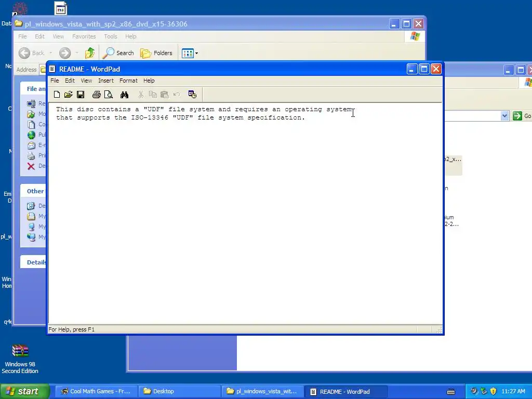
Task: Open WordPad Edit menu
Action: [70, 81]
